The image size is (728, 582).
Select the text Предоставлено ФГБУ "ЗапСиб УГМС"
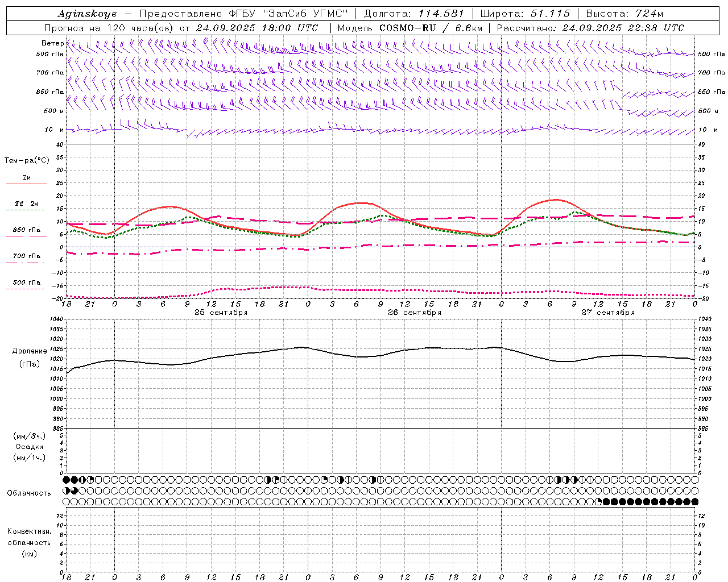[x=243, y=14]
